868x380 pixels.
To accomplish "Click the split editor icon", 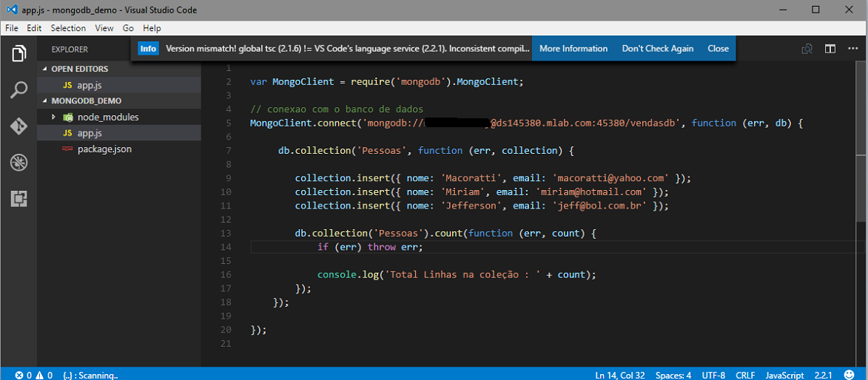I will (x=830, y=49).
